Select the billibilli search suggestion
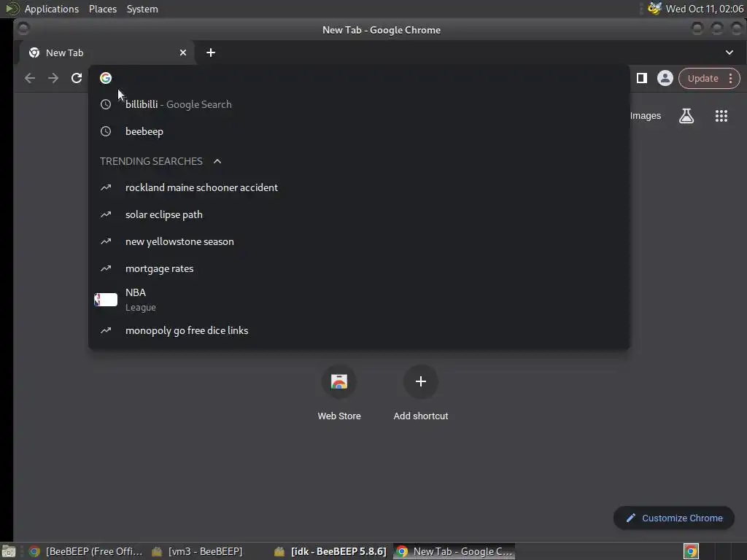 pos(359,104)
